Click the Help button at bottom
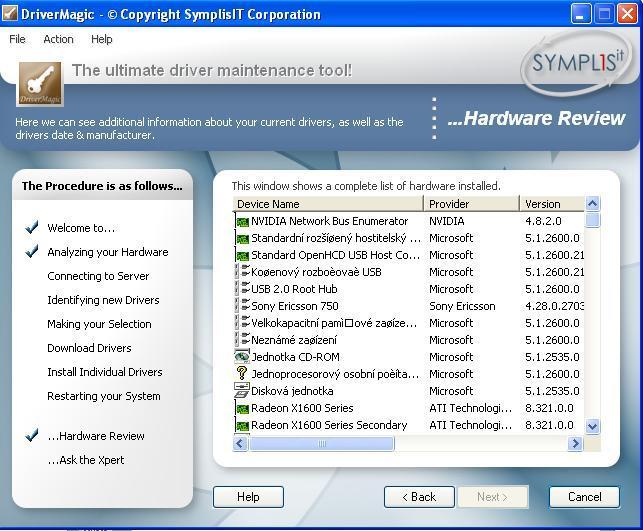The width and height of the screenshot is (643, 531). click(248, 497)
